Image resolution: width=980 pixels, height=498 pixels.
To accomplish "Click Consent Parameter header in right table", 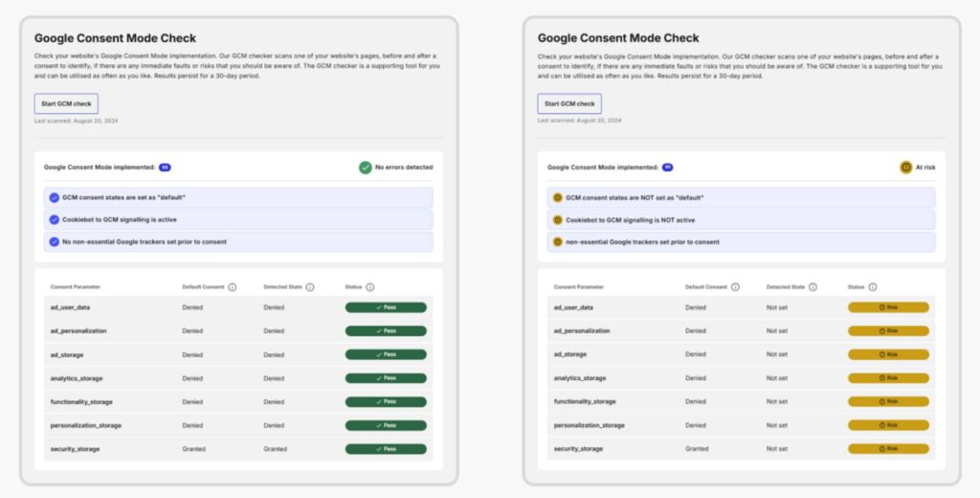I will coord(579,287).
